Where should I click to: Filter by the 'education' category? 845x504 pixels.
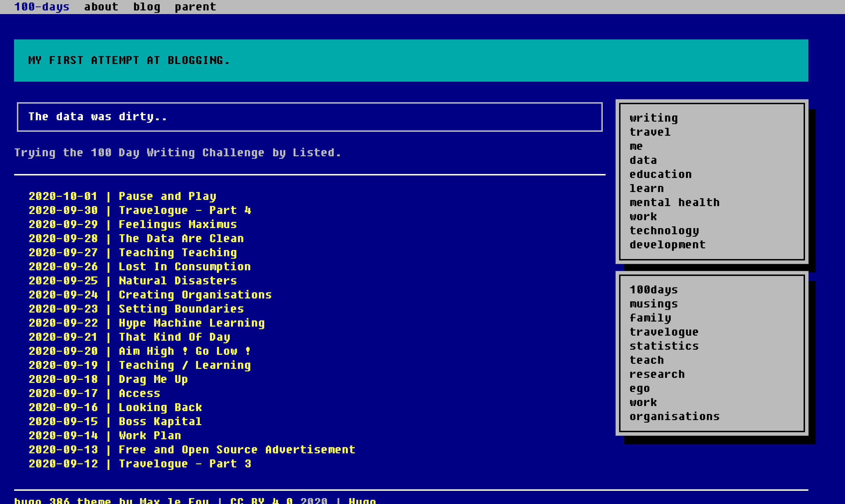pos(661,174)
